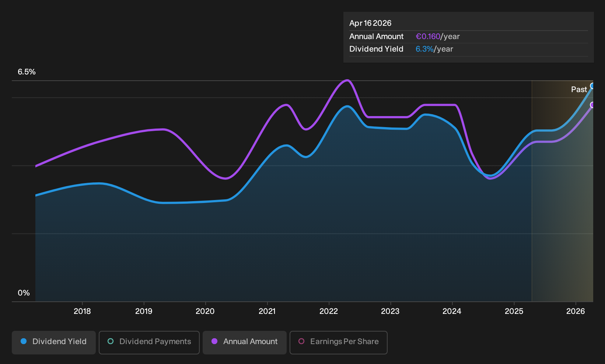Click the 2018 x-axis label
Viewport: 605px width, 364px height.
tap(82, 311)
